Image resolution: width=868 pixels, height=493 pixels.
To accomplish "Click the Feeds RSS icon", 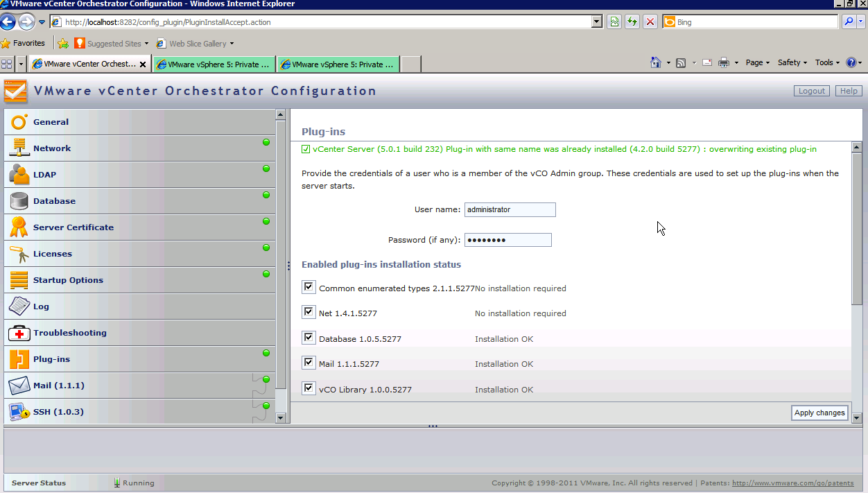I will click(681, 62).
